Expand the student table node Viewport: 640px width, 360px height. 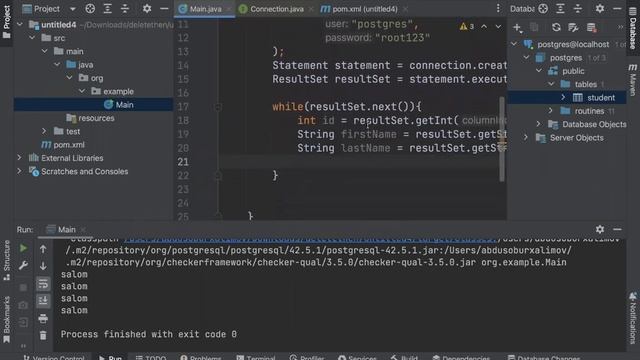tap(563, 97)
